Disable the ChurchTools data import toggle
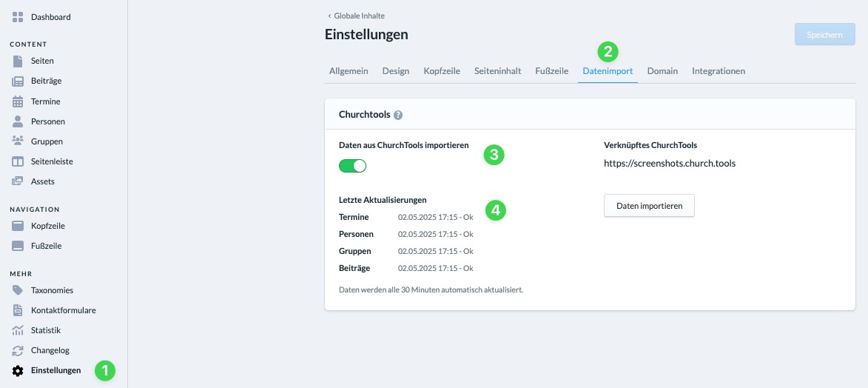The width and height of the screenshot is (868, 388). click(x=353, y=166)
